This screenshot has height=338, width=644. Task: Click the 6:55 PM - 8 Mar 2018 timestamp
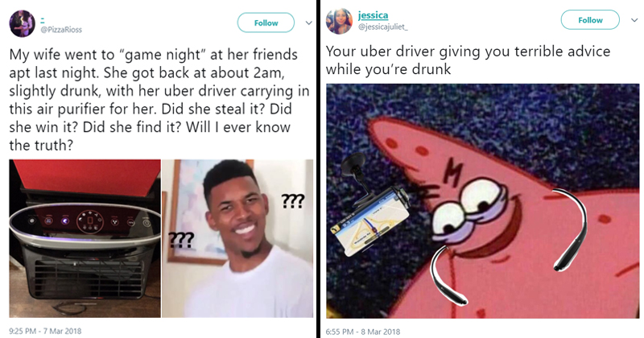click(x=363, y=332)
